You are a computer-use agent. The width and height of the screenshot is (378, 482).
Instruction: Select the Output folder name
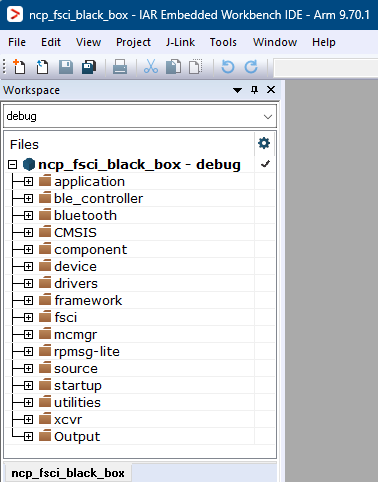77,437
